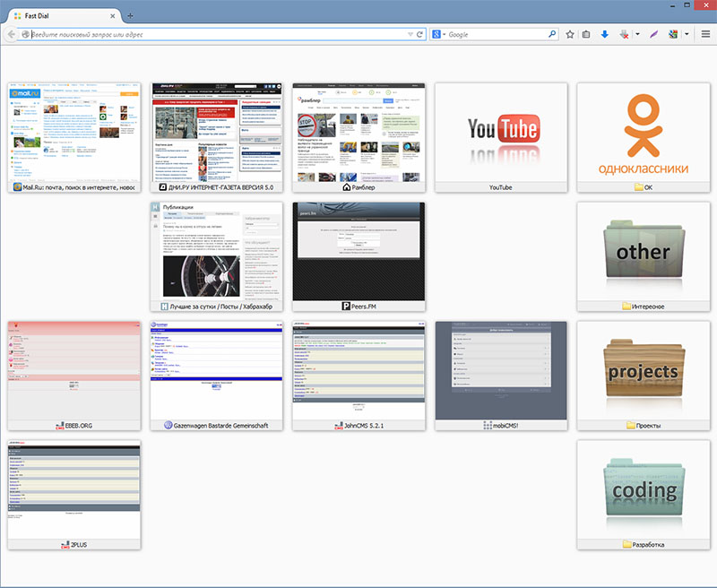The width and height of the screenshot is (717, 588).
Task: Open a new tab with plus button
Action: [x=131, y=16]
